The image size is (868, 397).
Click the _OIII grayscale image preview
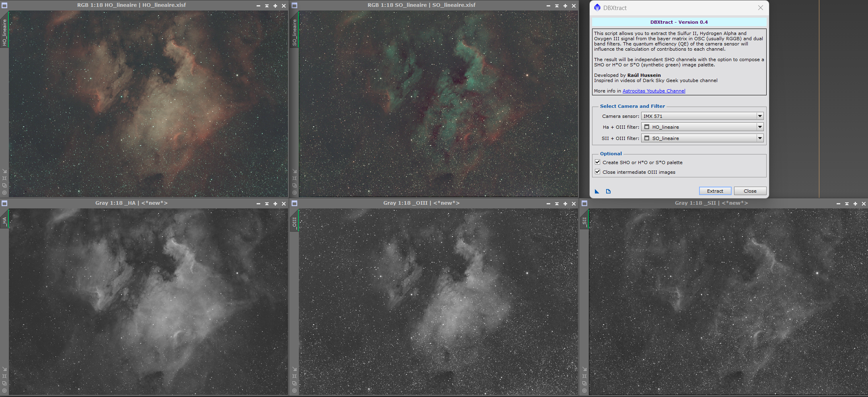tap(438, 302)
